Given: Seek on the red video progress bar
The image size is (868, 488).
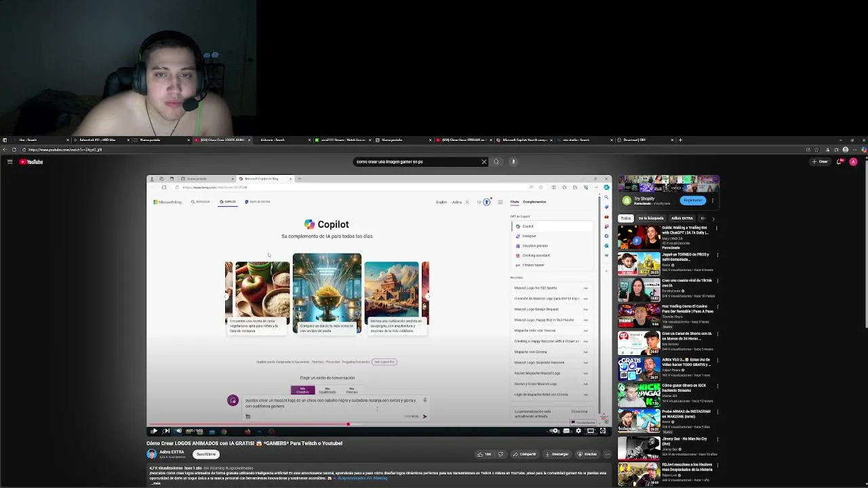Looking at the screenshot, I should pos(378,425).
